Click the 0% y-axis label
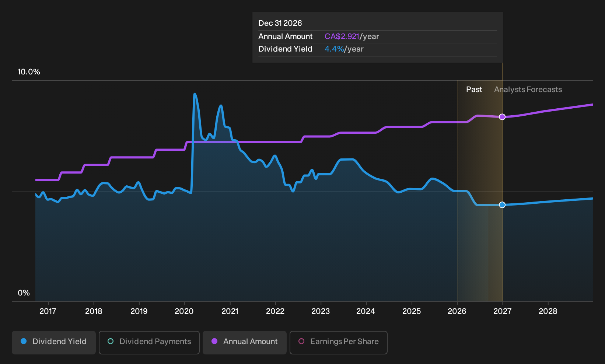 (24, 293)
